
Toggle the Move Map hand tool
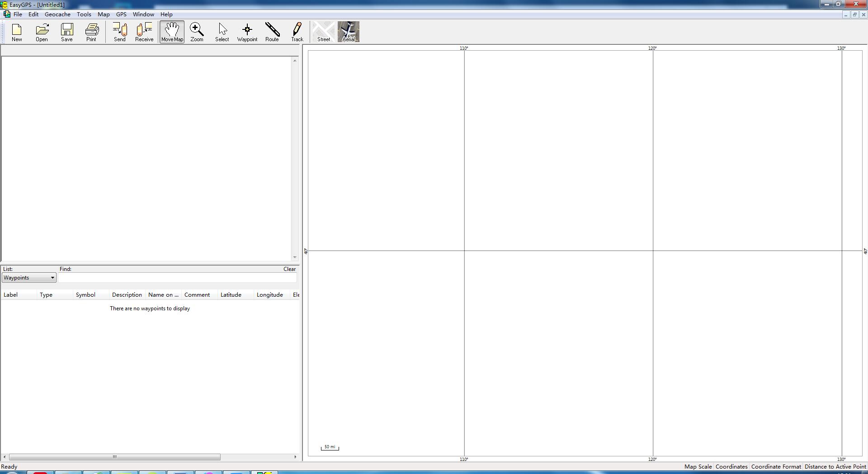tap(172, 32)
